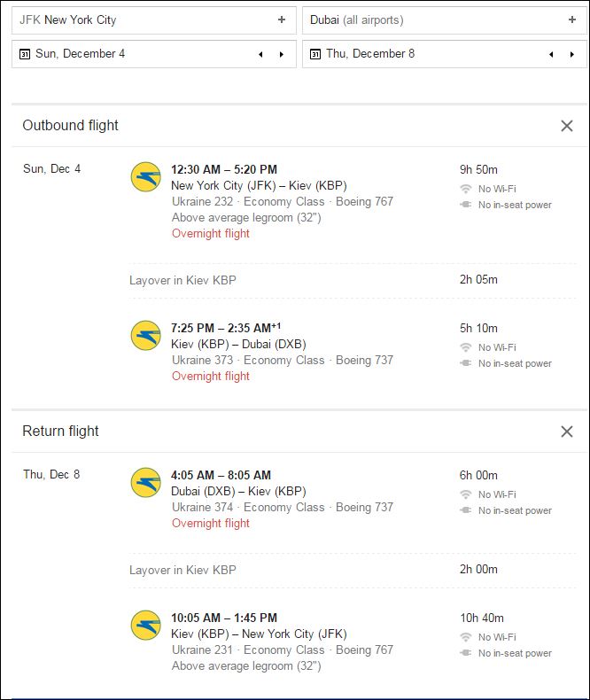Go to previous day for return date
This screenshot has width=590, height=700.
click(551, 54)
